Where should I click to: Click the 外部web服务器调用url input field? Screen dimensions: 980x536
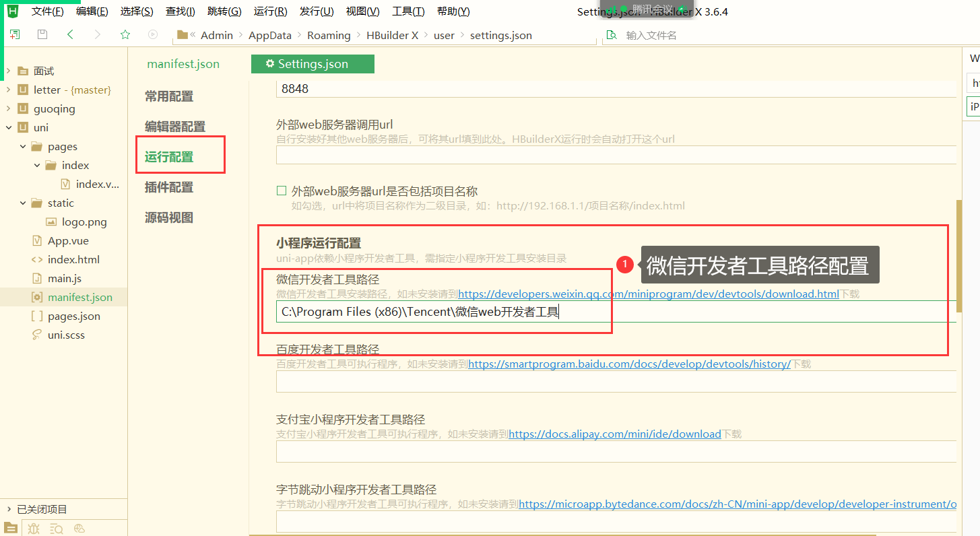click(616, 155)
